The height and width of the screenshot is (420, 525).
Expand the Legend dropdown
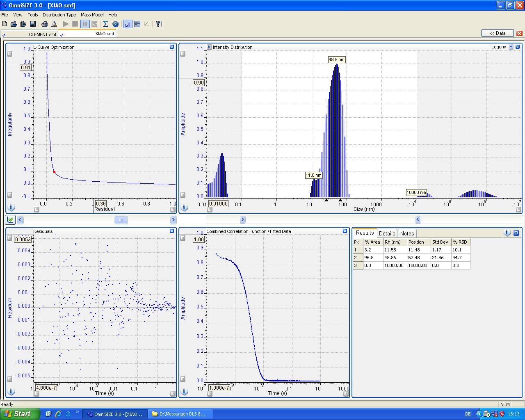(511, 47)
